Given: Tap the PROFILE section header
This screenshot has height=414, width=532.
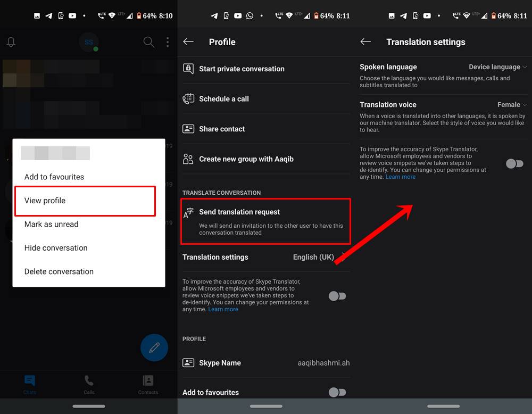Looking at the screenshot, I should pos(194,339).
